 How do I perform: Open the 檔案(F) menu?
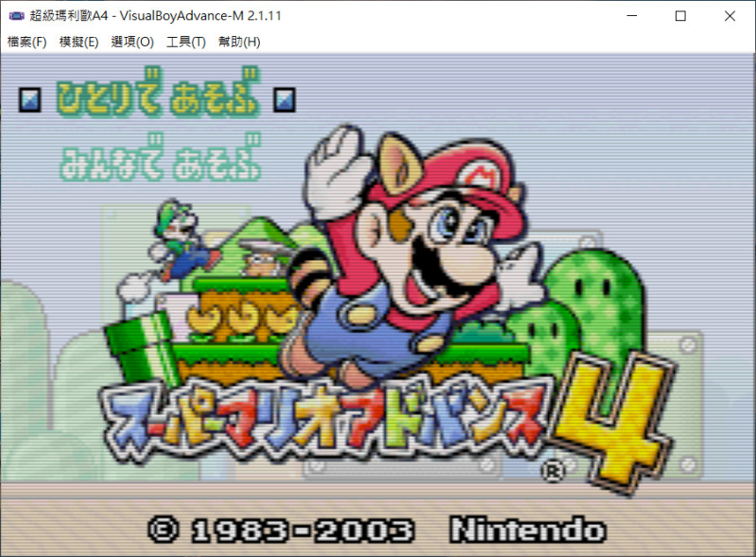27,42
